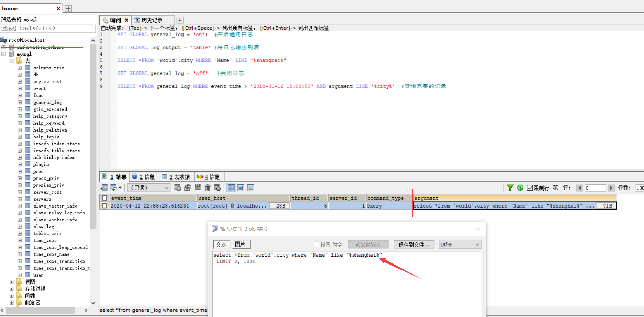Image resolution: width=644 pixels, height=317 pixels.
Task: Switch result view to form view icon
Action: (241, 188)
